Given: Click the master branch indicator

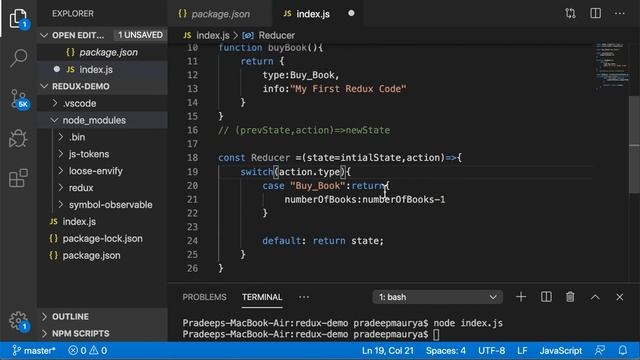Looking at the screenshot, I should tap(34, 351).
